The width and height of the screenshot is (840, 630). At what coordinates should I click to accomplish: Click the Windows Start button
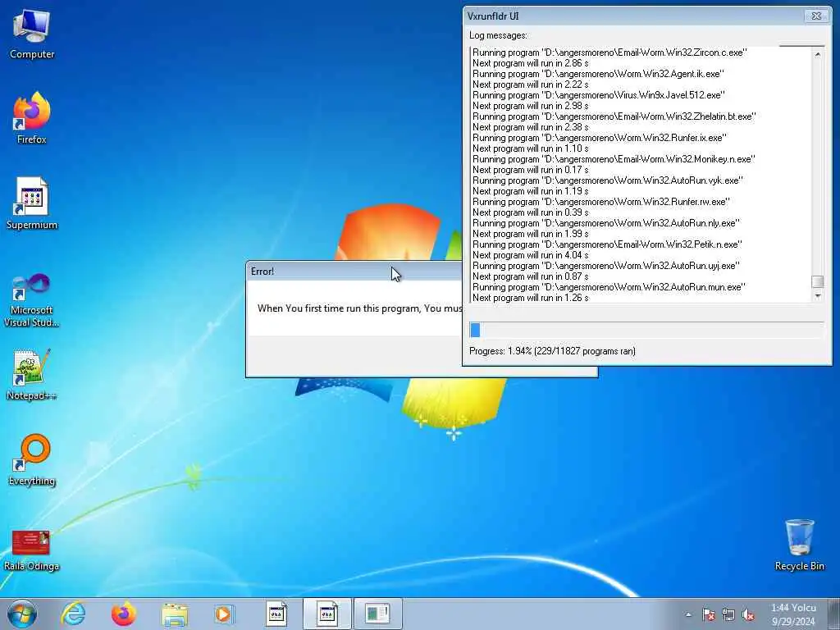click(22, 614)
